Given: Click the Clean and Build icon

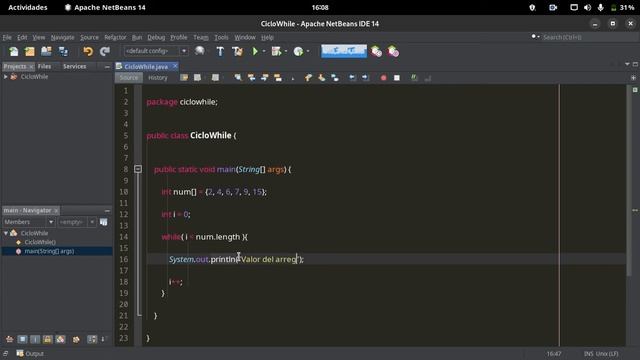Looking at the screenshot, I should tap(237, 51).
